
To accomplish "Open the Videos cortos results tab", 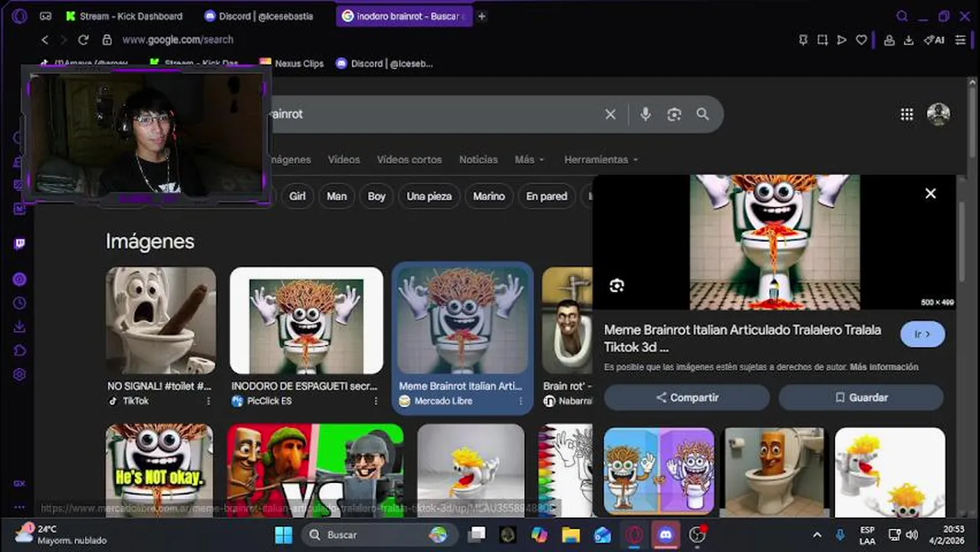I will (409, 159).
